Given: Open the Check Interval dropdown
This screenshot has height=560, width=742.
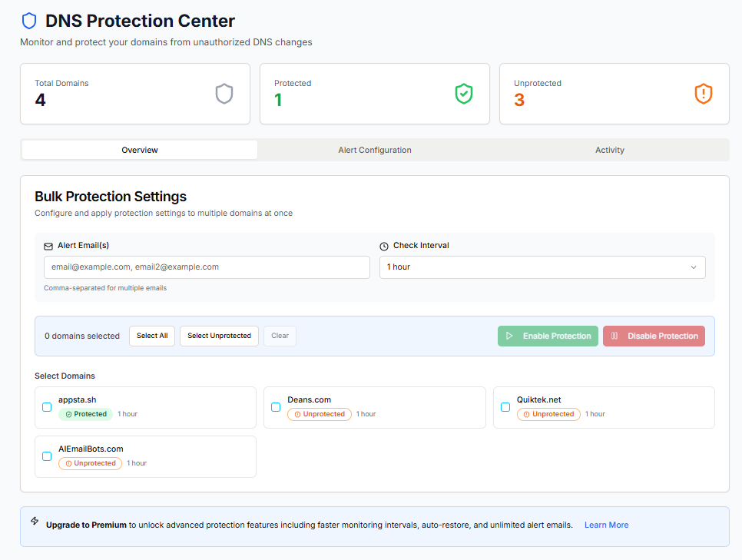Looking at the screenshot, I should (542, 267).
